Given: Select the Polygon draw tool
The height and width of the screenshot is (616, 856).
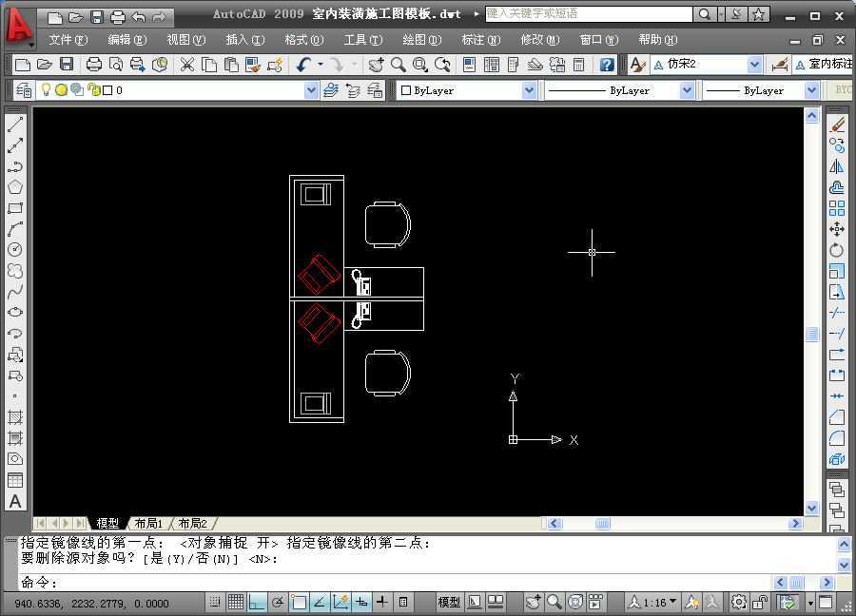Looking at the screenshot, I should (x=15, y=187).
